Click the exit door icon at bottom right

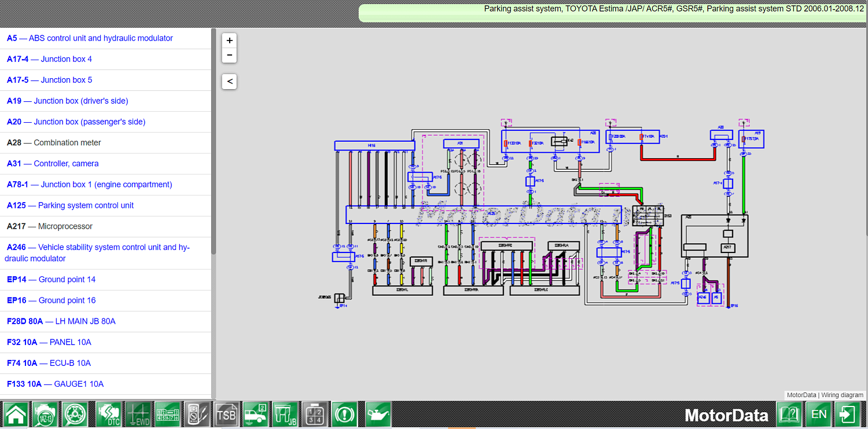(848, 414)
